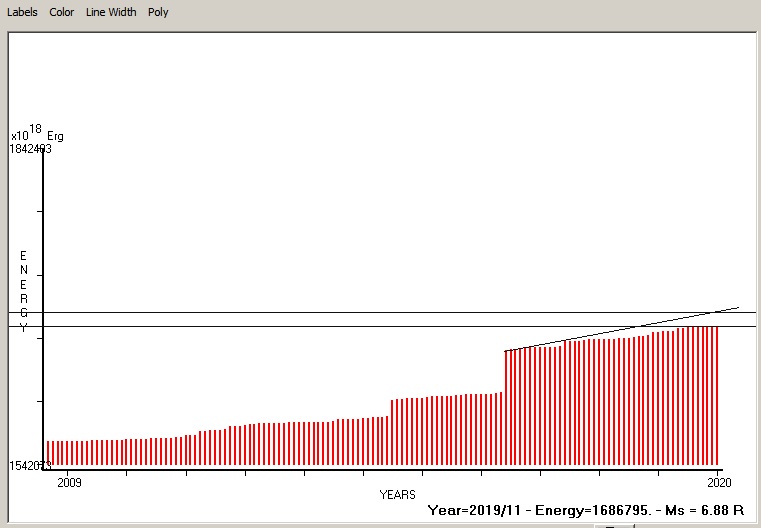Click the vertical ENERGY axis title

coord(23,292)
